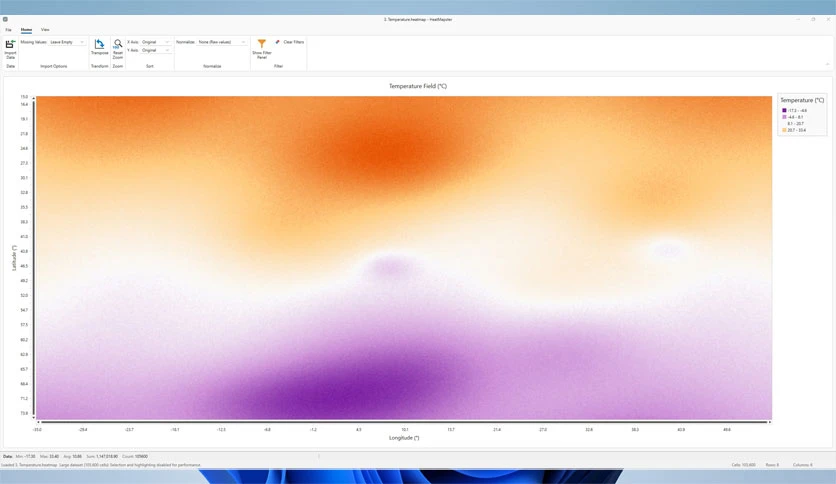
Task: Click the Clear Filters button label
Action: (x=294, y=42)
